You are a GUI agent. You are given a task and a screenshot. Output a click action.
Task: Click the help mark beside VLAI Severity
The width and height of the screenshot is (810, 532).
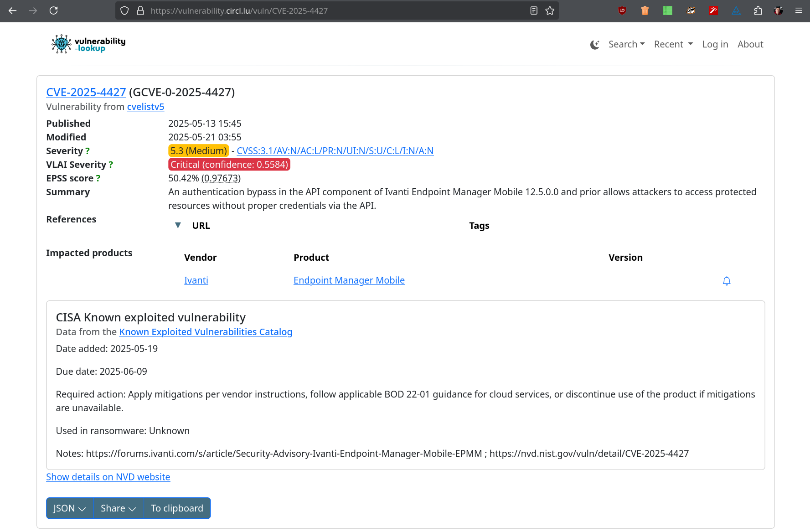pos(111,165)
